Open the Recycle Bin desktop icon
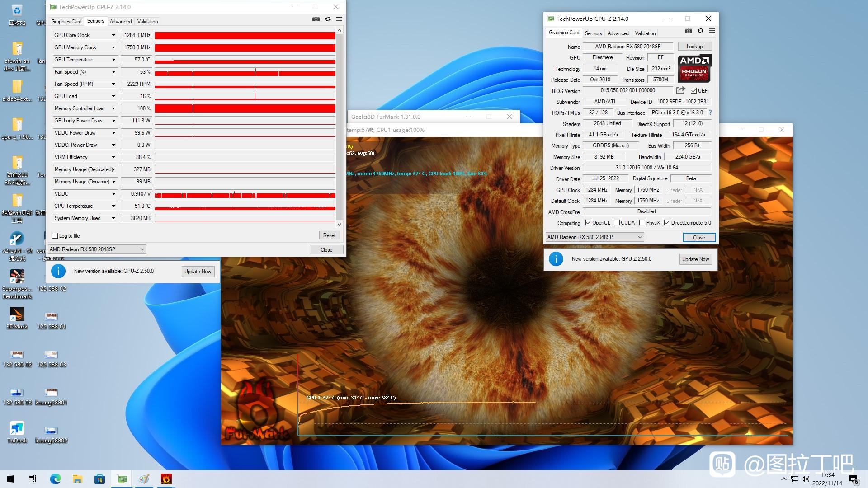This screenshot has height=488, width=868. coord(17,14)
